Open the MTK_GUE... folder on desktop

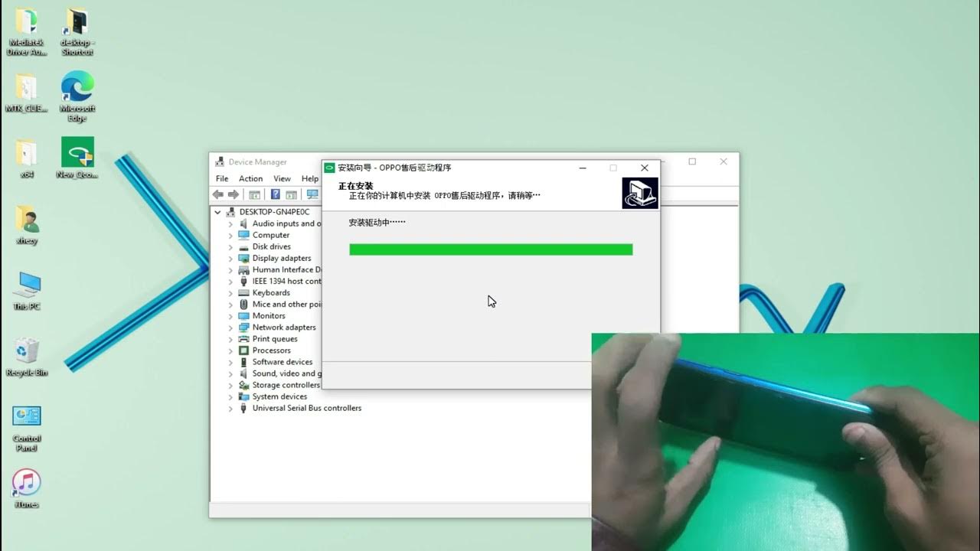point(27,93)
